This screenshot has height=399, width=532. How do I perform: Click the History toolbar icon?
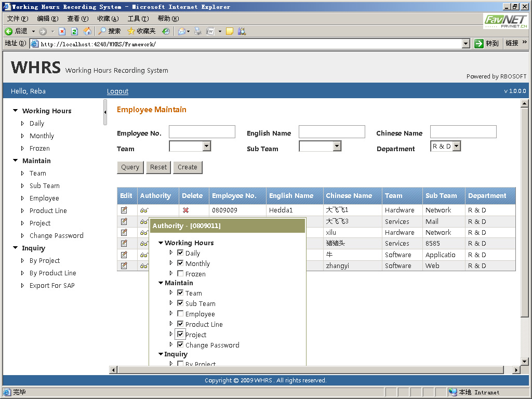[x=166, y=31]
